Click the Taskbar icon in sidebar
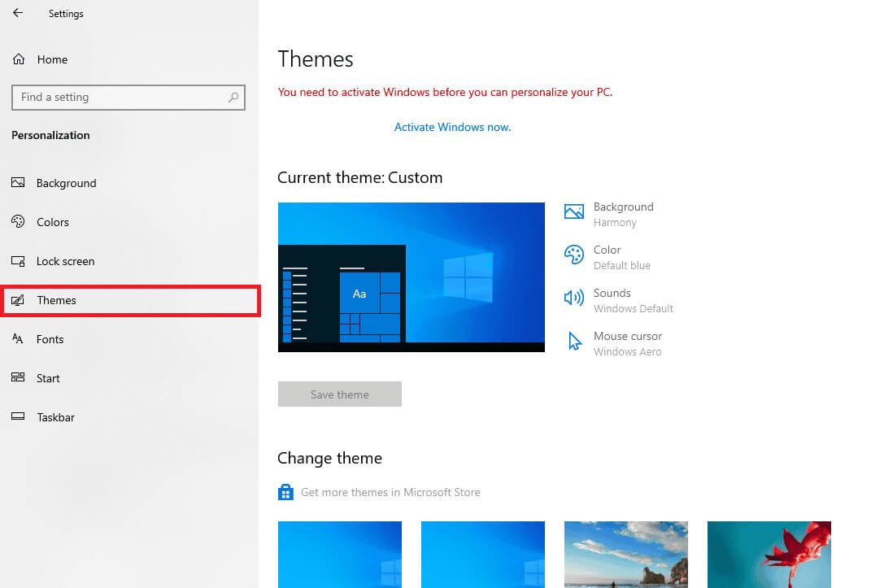The image size is (884, 588). point(18,416)
